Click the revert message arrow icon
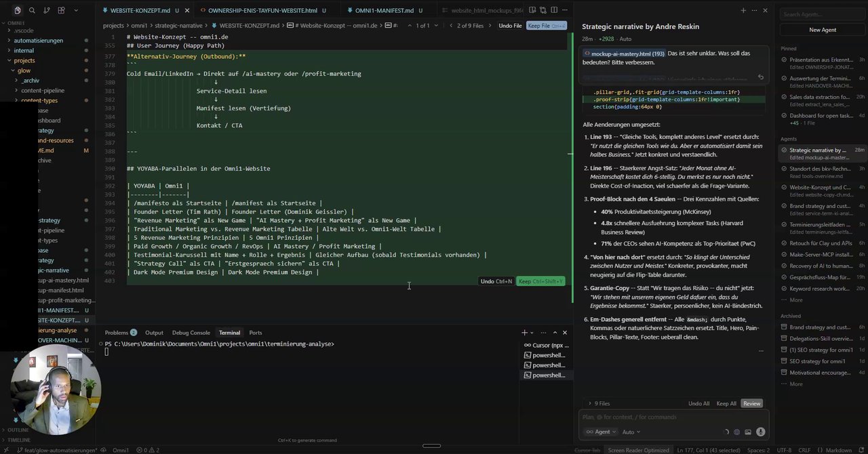The height and width of the screenshot is (454, 868). coord(760,77)
